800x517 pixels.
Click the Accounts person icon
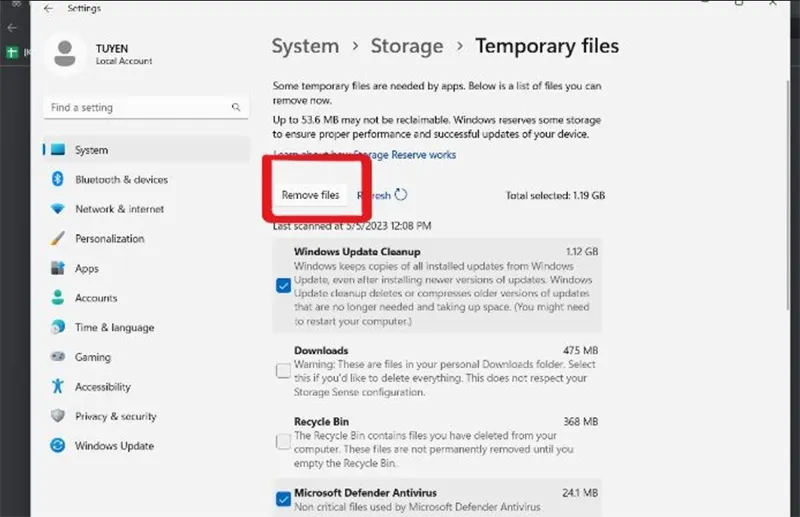(x=58, y=298)
